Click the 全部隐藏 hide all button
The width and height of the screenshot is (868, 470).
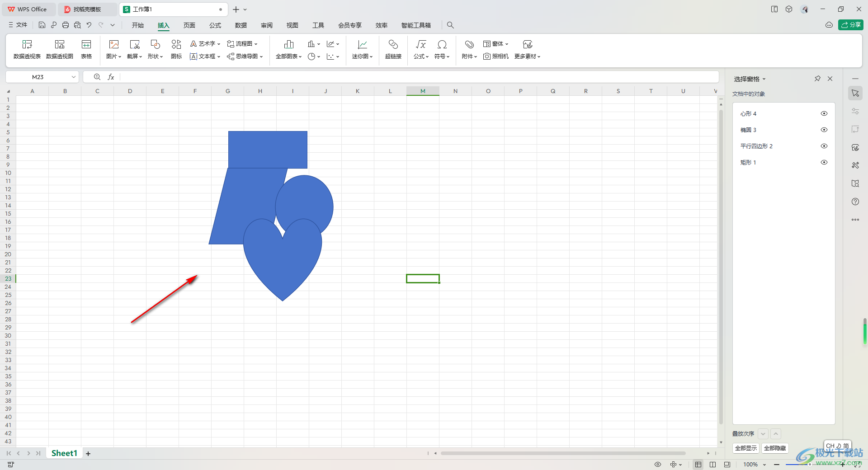tap(775, 448)
